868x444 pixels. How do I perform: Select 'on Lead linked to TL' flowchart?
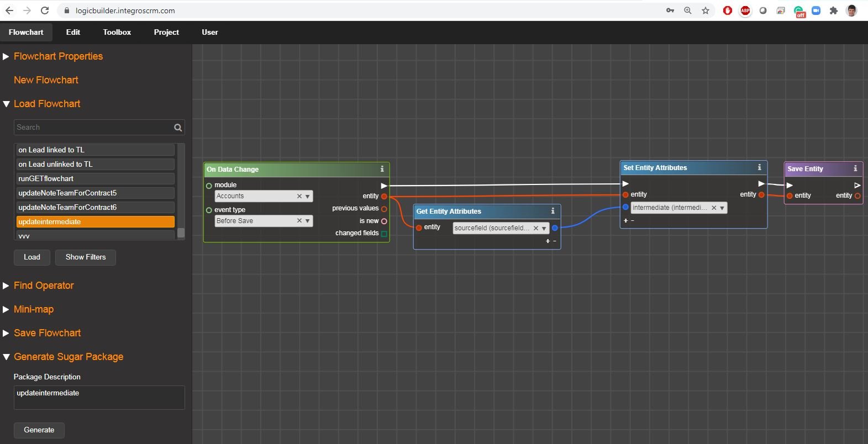click(x=96, y=150)
